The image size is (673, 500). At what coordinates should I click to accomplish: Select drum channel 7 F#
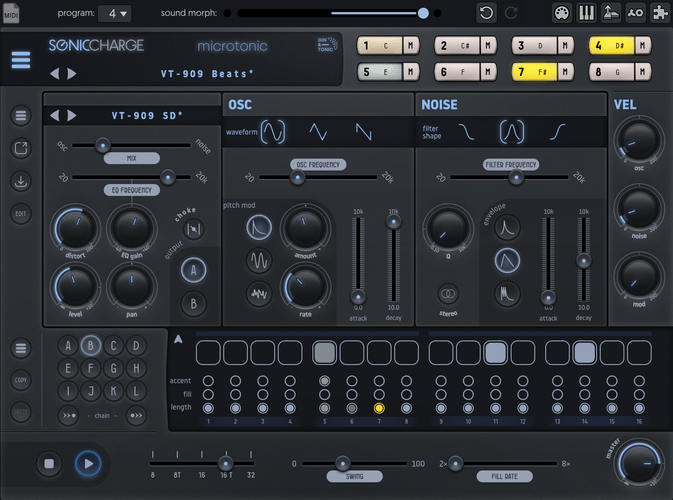534,72
